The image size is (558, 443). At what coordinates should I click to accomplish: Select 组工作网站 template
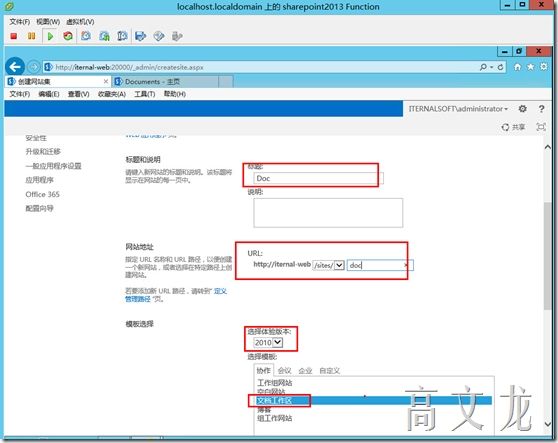[274, 418]
